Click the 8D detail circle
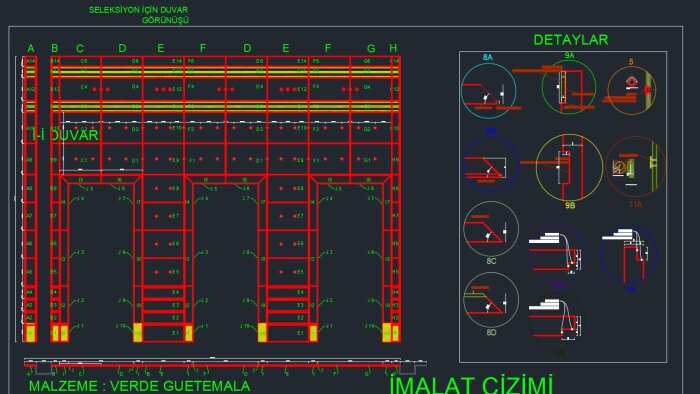 [x=491, y=300]
